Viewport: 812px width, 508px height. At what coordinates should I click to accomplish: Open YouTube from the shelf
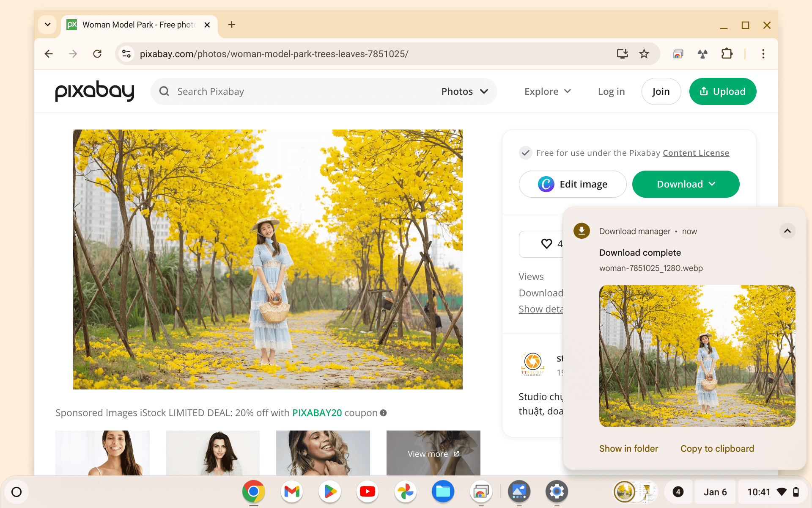(x=368, y=491)
